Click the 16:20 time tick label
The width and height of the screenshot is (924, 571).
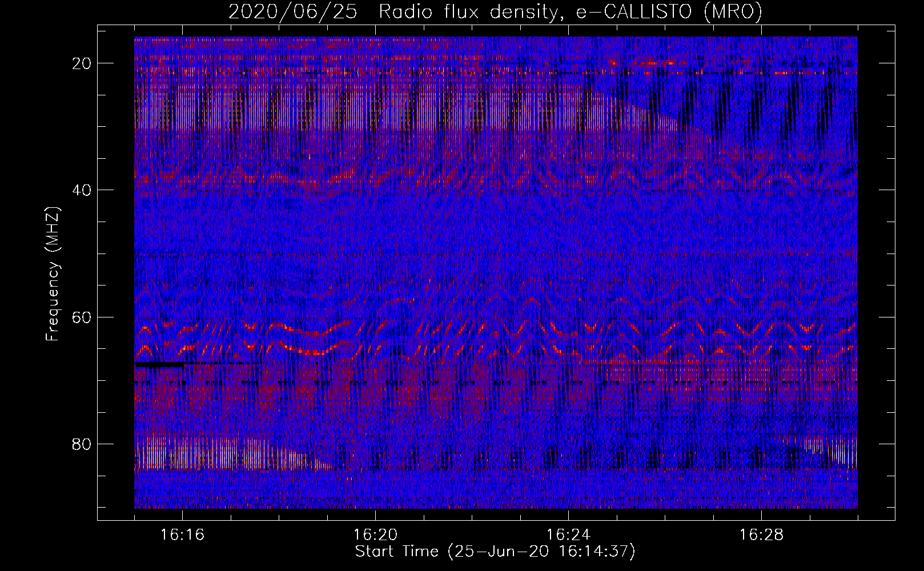375,535
